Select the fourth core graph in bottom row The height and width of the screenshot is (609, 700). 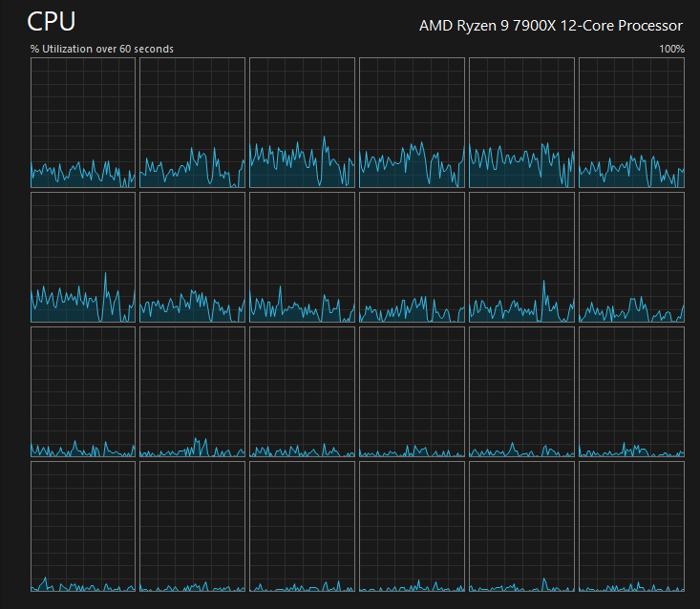[412, 527]
